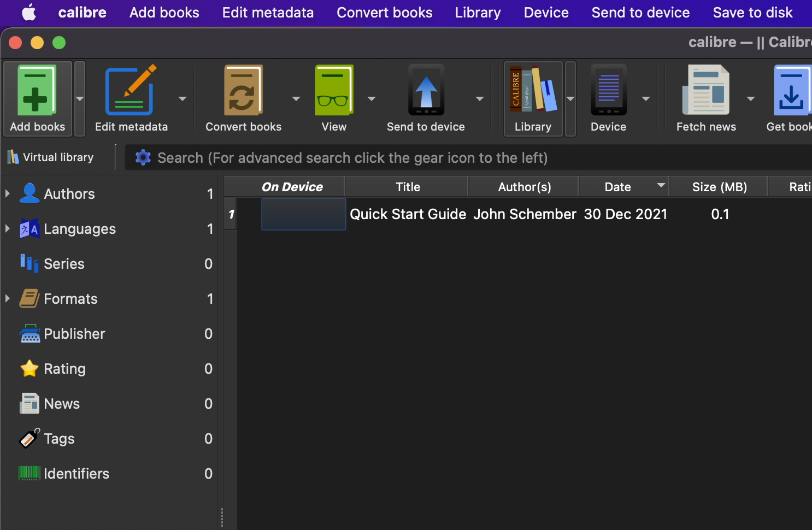Sort by the Size (MB) column header
Screen dimensions: 812x530
pyautogui.click(x=719, y=187)
